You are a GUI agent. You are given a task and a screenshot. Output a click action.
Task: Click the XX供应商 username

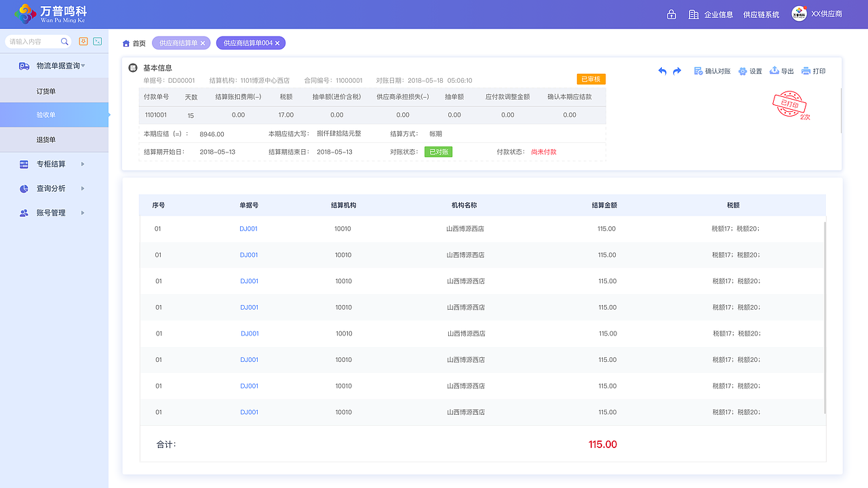pyautogui.click(x=827, y=14)
